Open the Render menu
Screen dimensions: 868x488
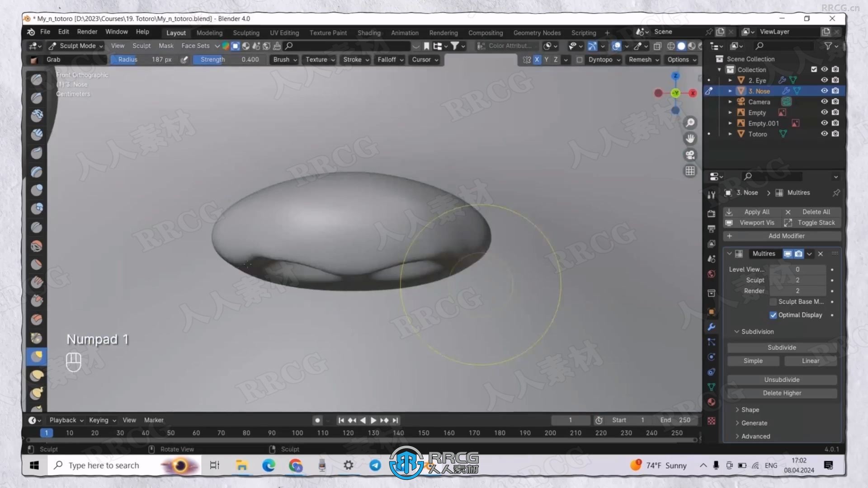87,32
